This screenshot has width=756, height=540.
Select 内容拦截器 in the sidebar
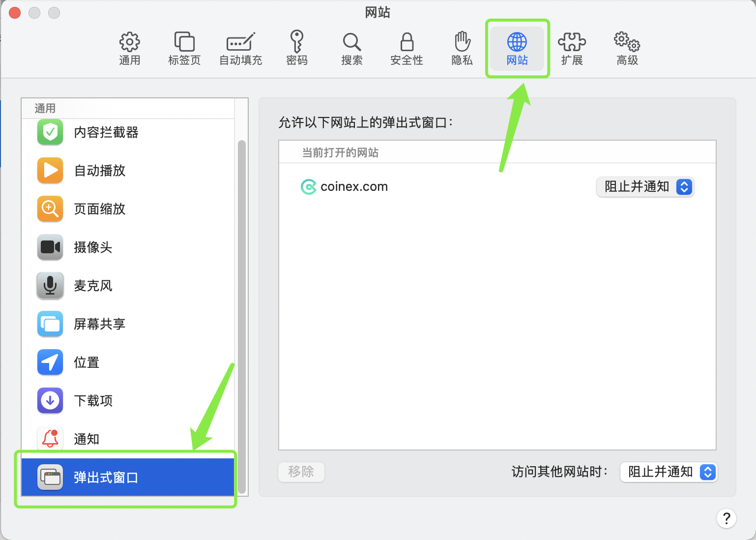tap(106, 132)
